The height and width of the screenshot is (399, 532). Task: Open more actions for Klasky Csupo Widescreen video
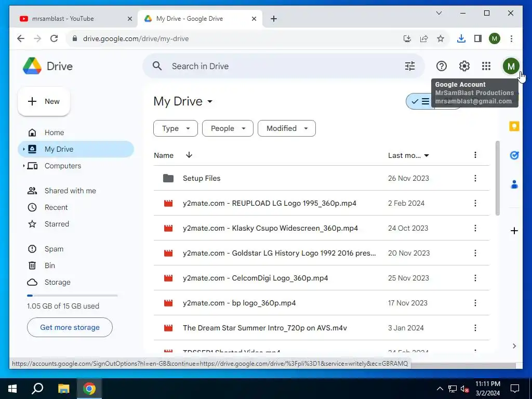(x=475, y=228)
